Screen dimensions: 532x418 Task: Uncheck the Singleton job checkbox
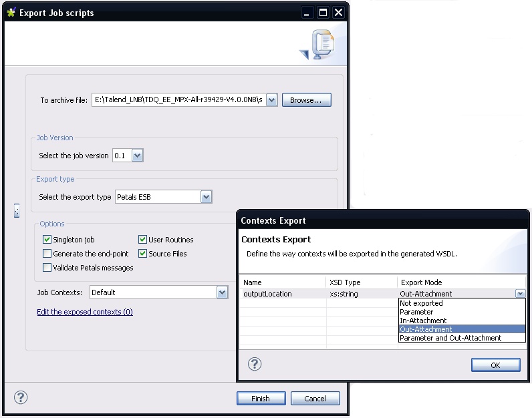47,240
